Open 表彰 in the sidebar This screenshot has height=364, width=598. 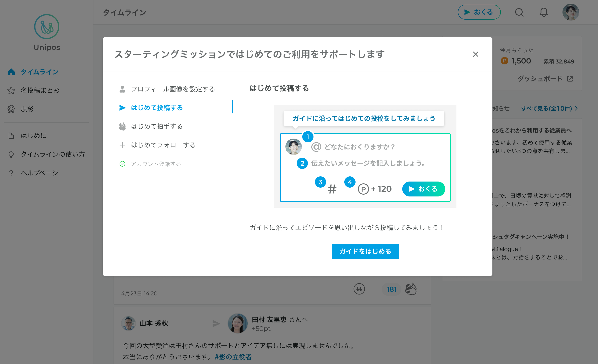coord(27,109)
